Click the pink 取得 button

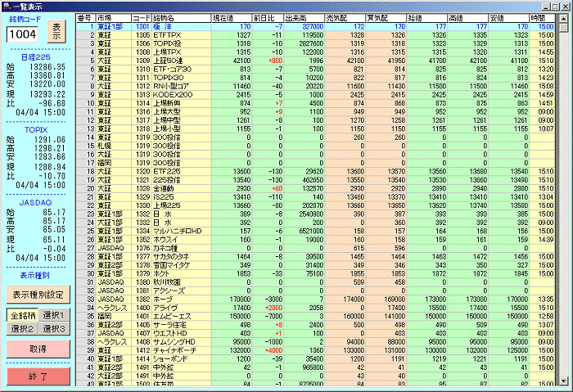click(38, 349)
